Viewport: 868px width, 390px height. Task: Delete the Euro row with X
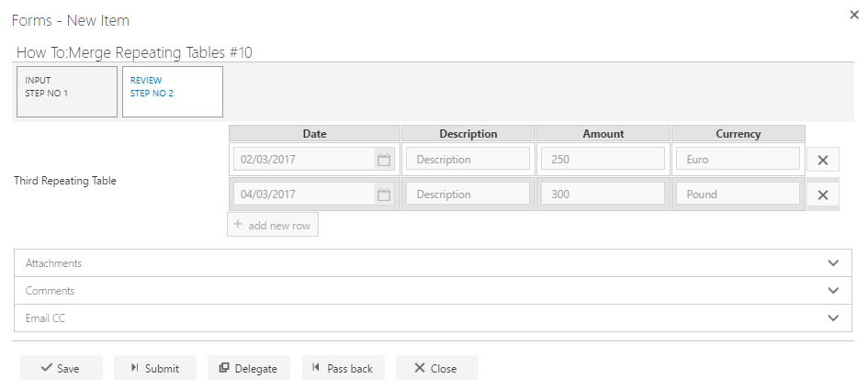(823, 160)
